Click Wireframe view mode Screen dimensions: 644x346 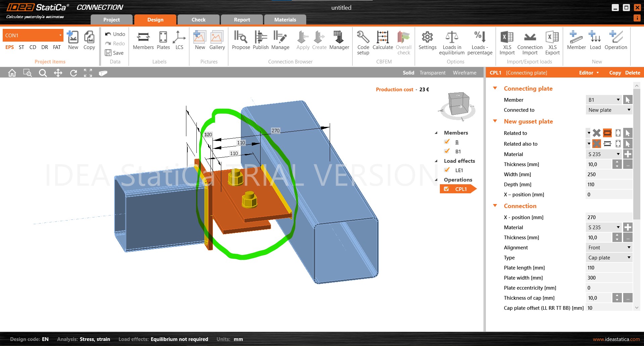click(464, 72)
